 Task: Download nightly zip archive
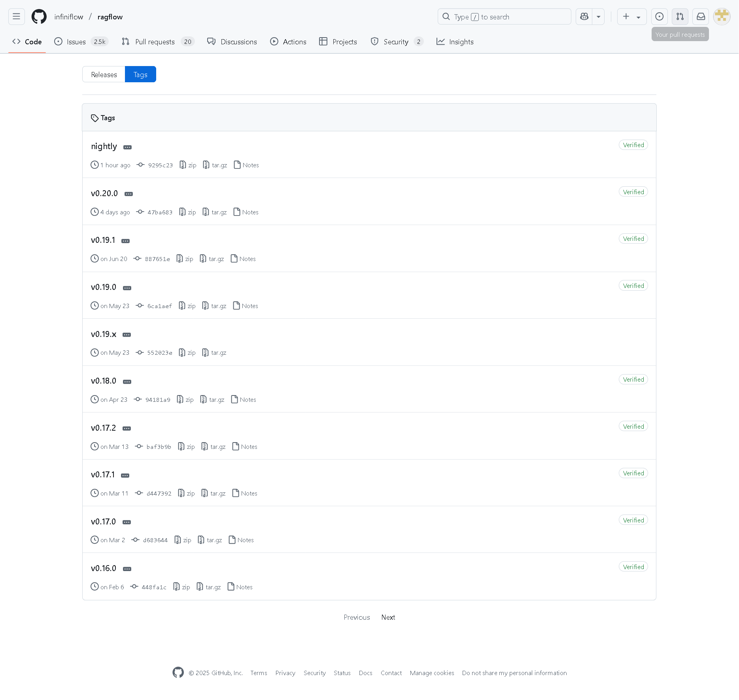click(x=188, y=165)
